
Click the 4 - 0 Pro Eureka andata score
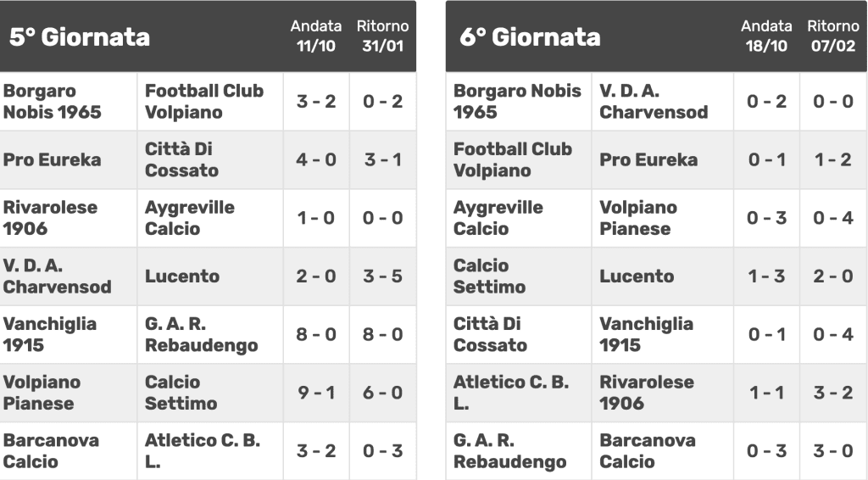[x=316, y=160]
